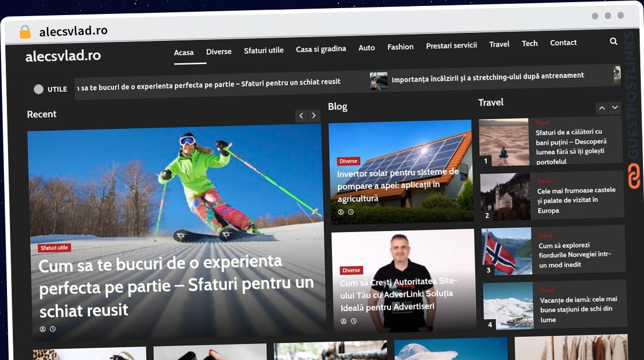Click the padlock icon beside the address
This screenshot has height=360, width=644.
tap(25, 32)
